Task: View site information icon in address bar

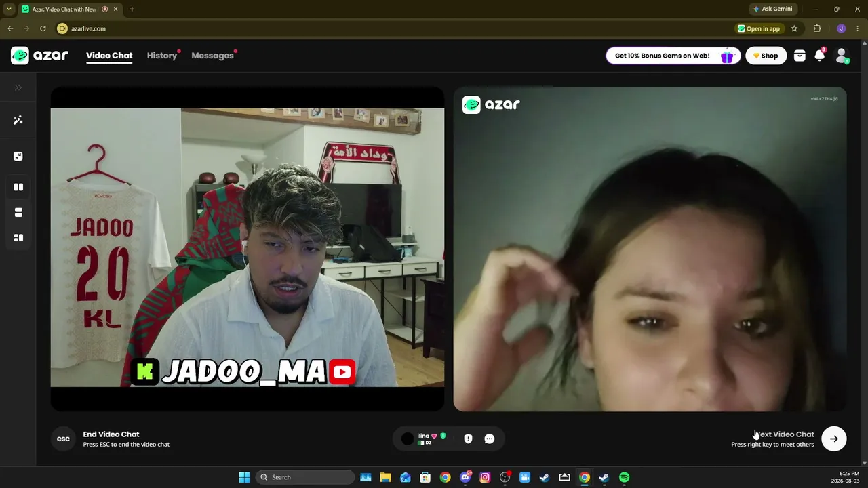Action: click(62, 28)
